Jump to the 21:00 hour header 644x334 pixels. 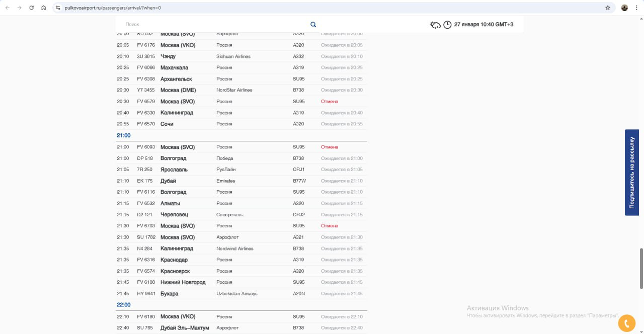point(124,136)
